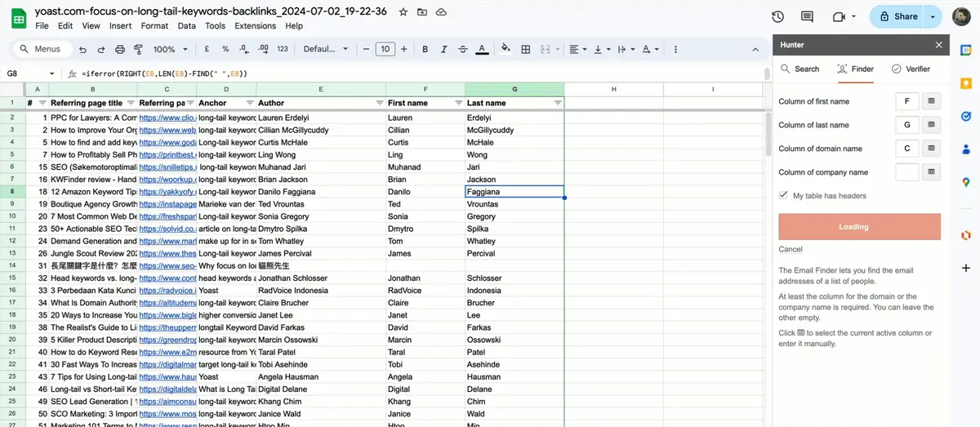Viewport: 980px width, 427px height.
Task: Toggle 'My table has headers' checkbox
Action: [x=784, y=196]
